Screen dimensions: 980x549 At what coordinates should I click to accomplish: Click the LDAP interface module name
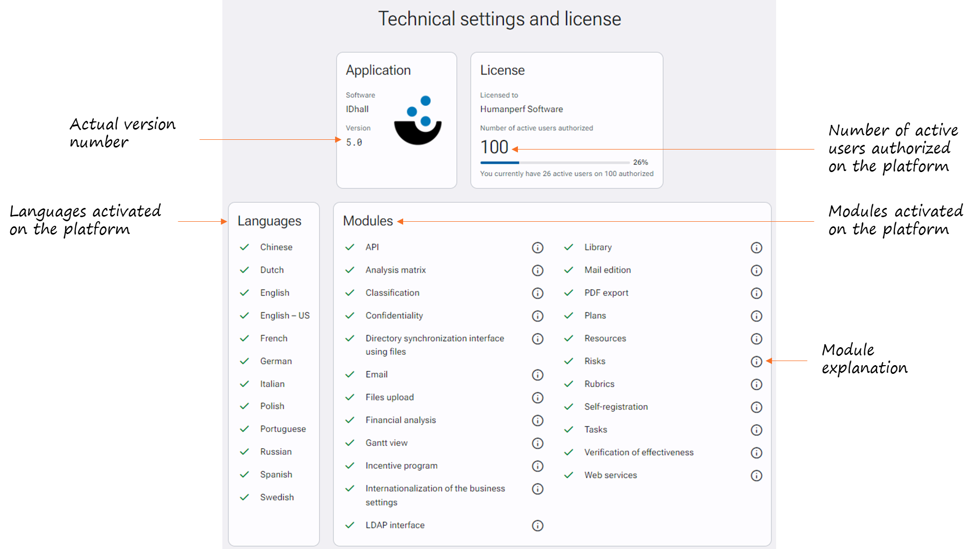pyautogui.click(x=395, y=525)
